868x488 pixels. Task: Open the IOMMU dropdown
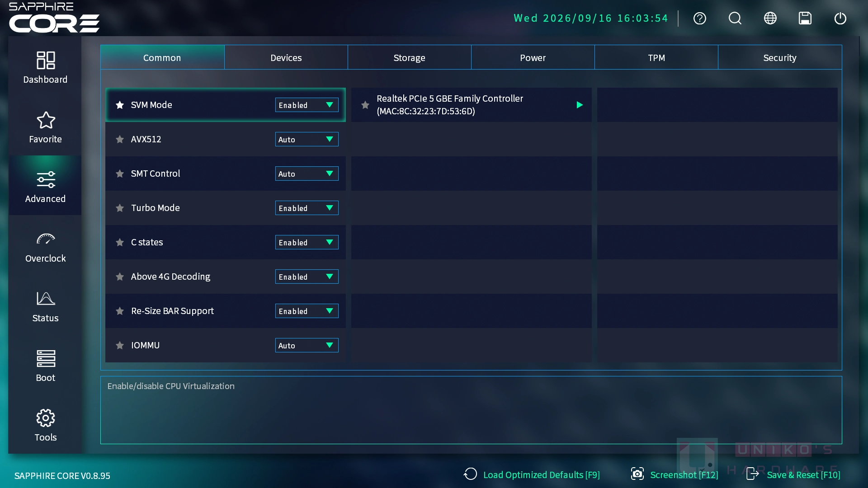click(307, 345)
